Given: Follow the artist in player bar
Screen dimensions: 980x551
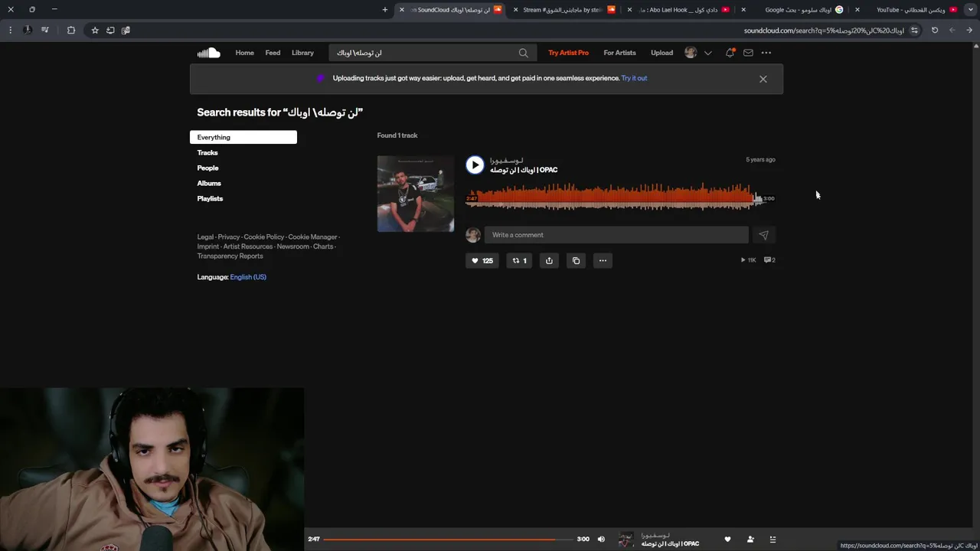Looking at the screenshot, I should [x=750, y=540].
